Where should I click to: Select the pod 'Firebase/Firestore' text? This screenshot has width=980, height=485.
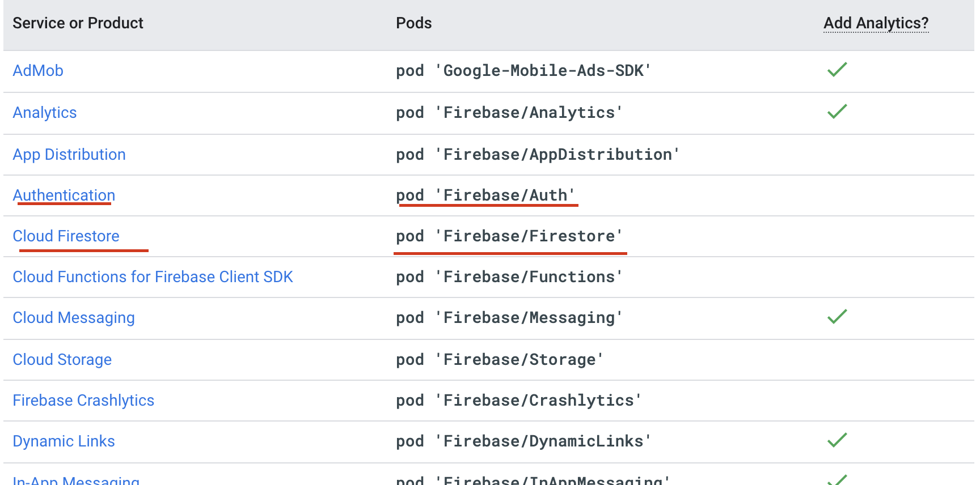click(x=509, y=236)
